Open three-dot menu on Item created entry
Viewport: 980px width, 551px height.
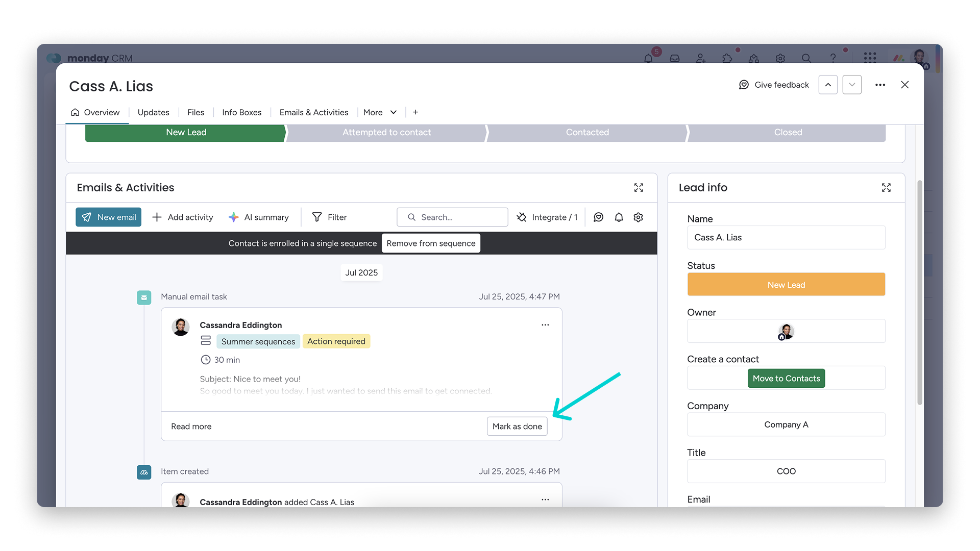coord(545,499)
